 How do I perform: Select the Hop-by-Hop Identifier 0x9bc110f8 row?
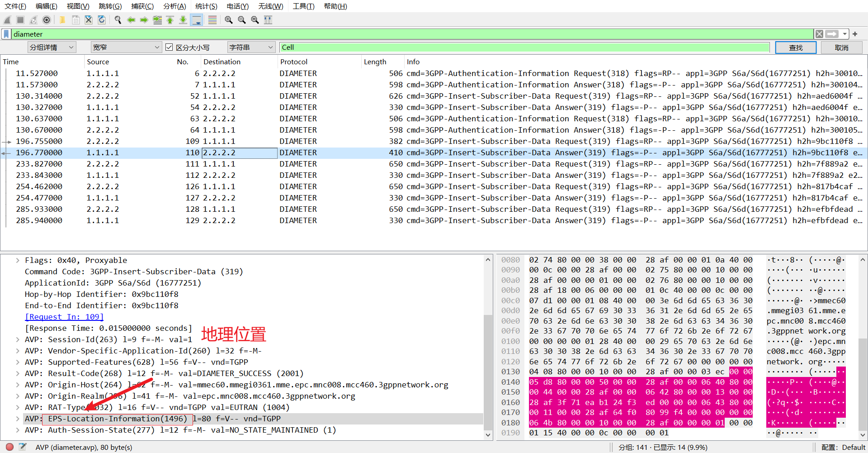click(242, 294)
